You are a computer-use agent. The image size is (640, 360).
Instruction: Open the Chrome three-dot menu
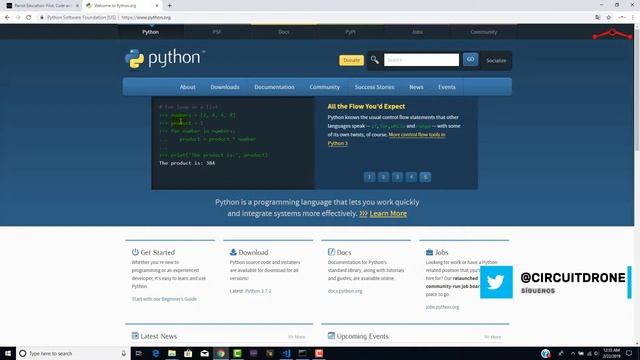[633, 18]
